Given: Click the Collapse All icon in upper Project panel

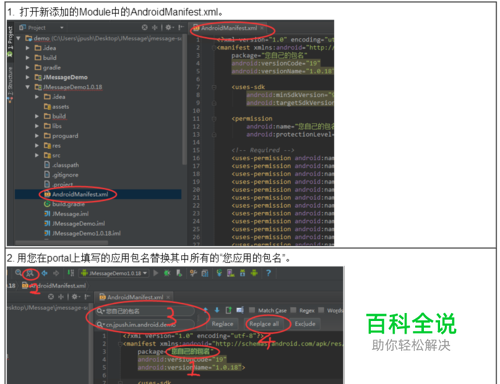Looking at the screenshot, I should pos(154,27).
